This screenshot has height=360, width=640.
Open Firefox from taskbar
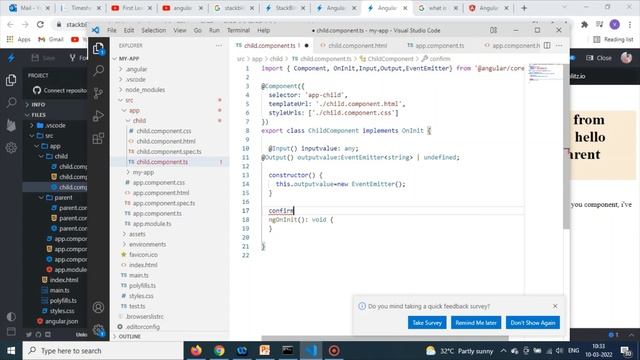[x=196, y=351]
